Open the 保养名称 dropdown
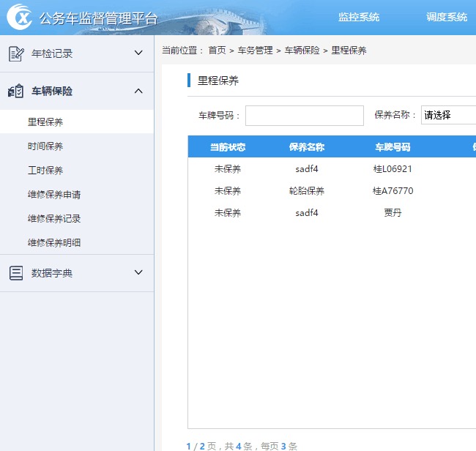Screen dimensions: 476x451 point(448,116)
